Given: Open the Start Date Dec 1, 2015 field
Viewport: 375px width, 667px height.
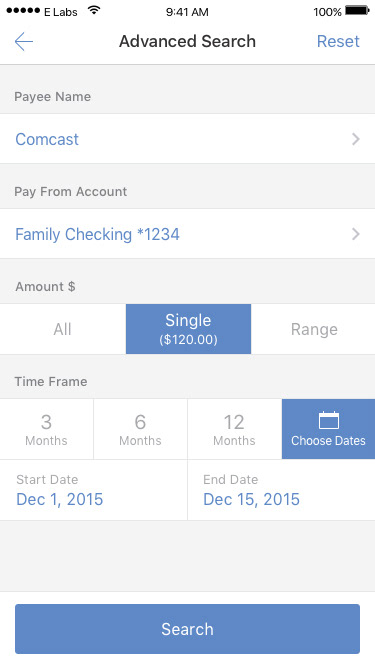Looking at the screenshot, I should coord(94,490).
